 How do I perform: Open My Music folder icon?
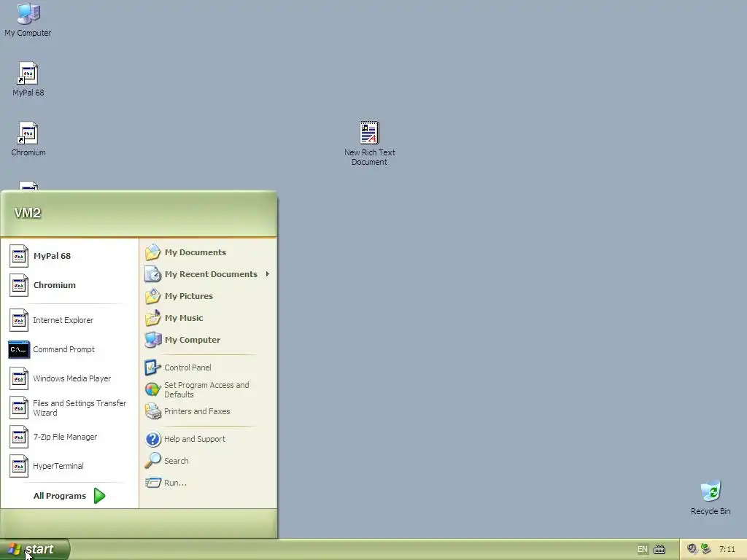point(153,318)
